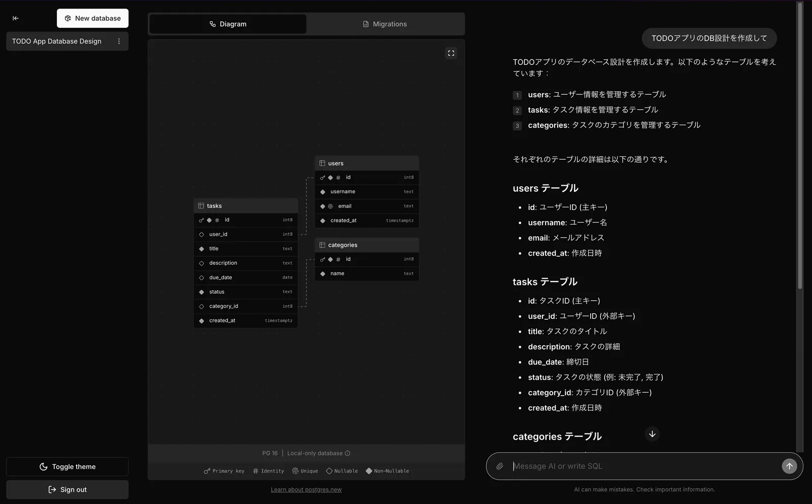
Task: Click the Identity legend icon
Action: [256, 471]
